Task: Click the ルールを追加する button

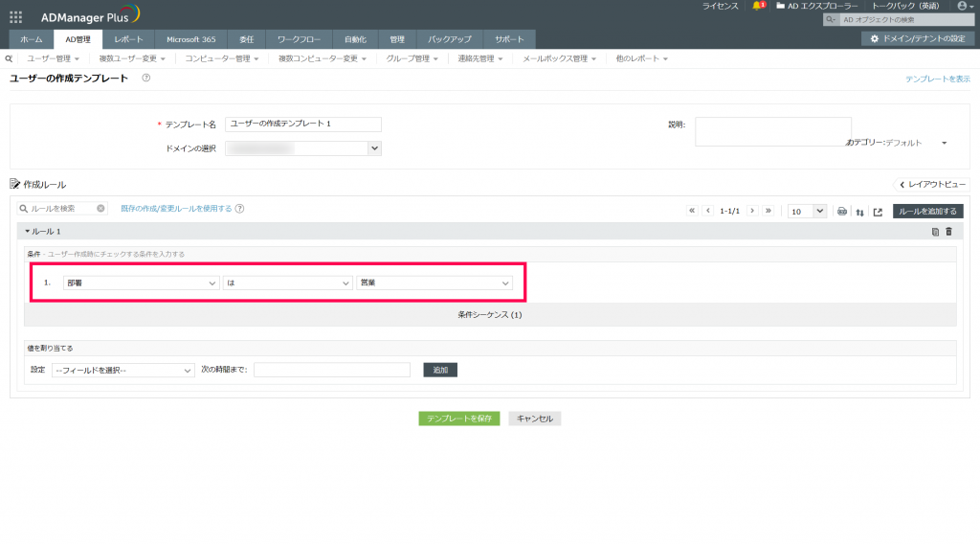Action: [928, 212]
